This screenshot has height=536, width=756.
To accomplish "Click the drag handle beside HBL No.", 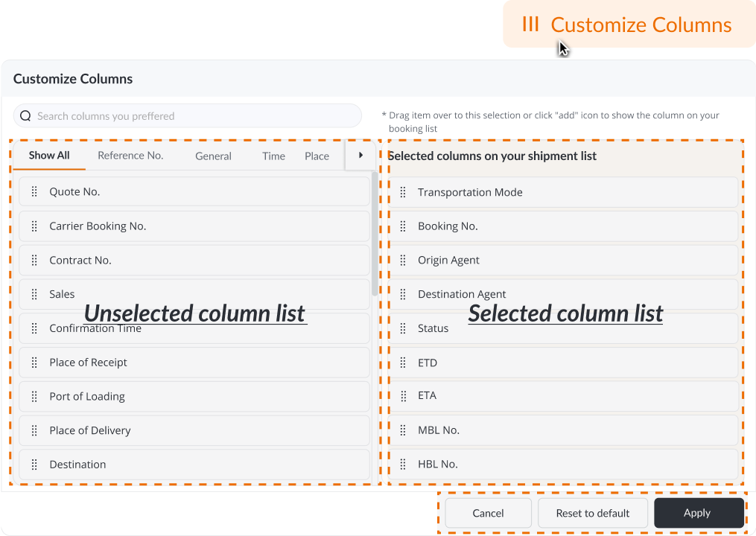I will click(x=403, y=465).
